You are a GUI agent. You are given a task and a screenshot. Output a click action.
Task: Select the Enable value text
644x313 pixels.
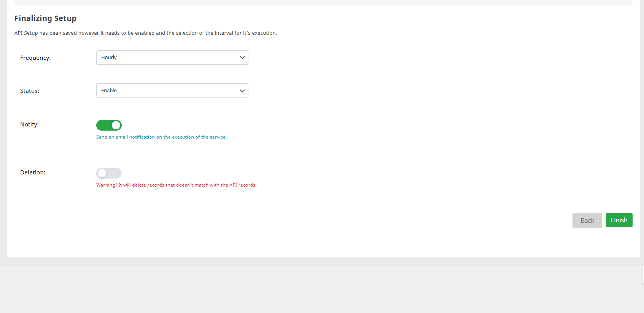click(109, 91)
